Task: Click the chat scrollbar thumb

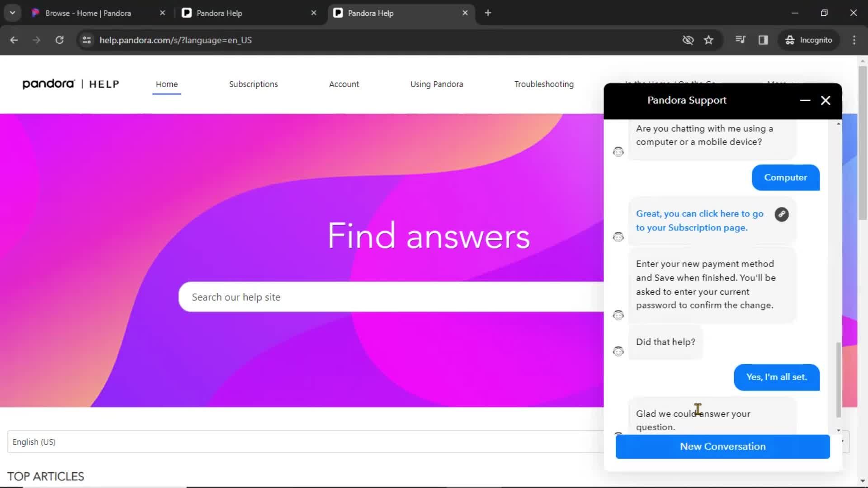Action: click(839, 380)
